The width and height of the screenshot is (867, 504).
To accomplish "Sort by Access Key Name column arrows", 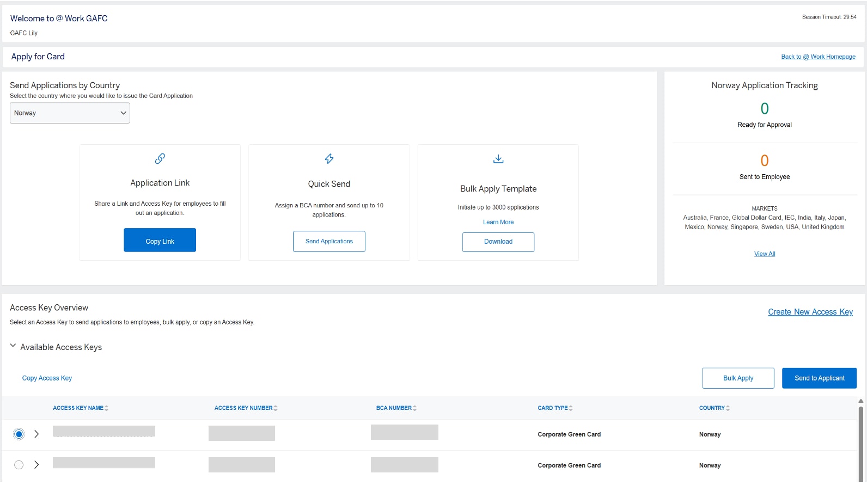I will (x=107, y=408).
